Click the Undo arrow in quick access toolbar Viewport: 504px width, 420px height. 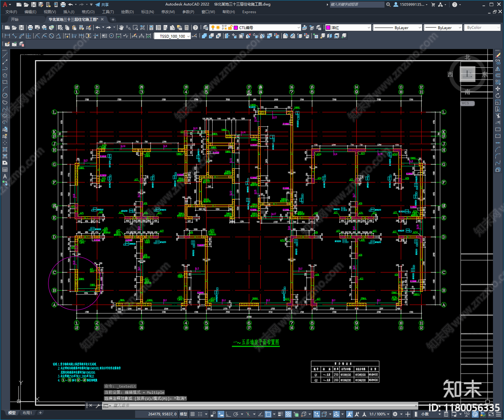pos(71,4)
